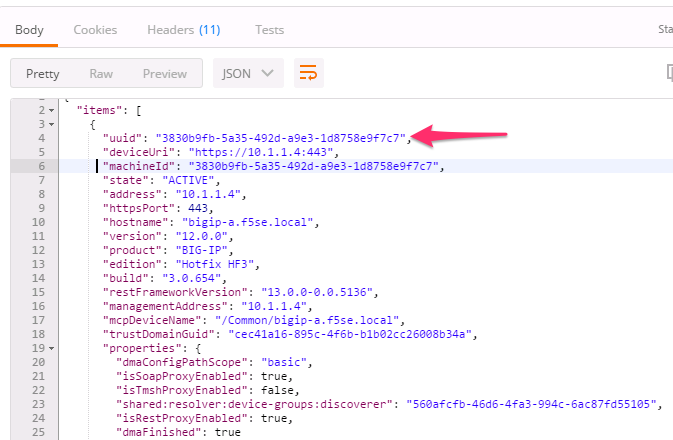Open the JSON format dropdown
Screen dimensions: 673x440
[248, 73]
